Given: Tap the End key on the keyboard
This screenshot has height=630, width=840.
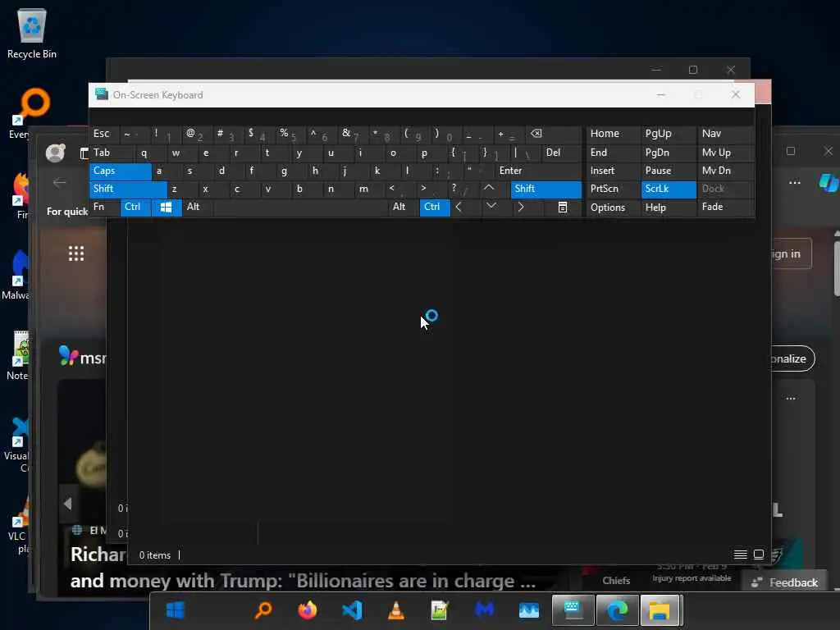Looking at the screenshot, I should pyautogui.click(x=613, y=153).
